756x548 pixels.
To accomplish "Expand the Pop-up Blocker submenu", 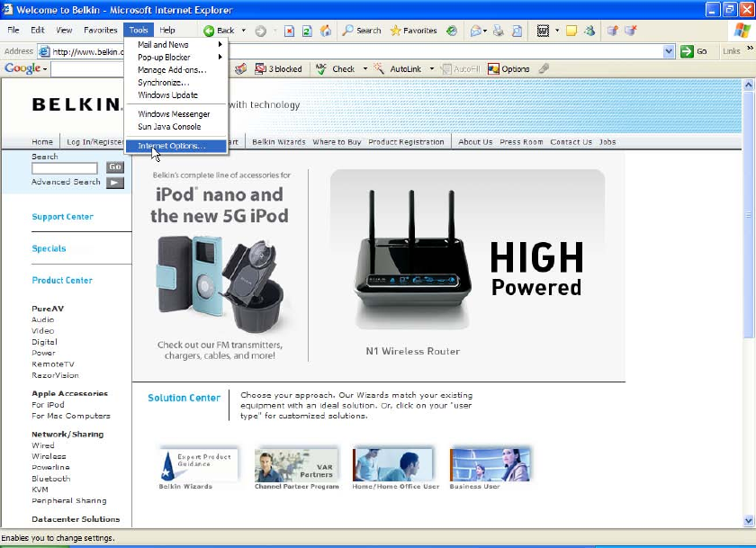I will [176, 57].
